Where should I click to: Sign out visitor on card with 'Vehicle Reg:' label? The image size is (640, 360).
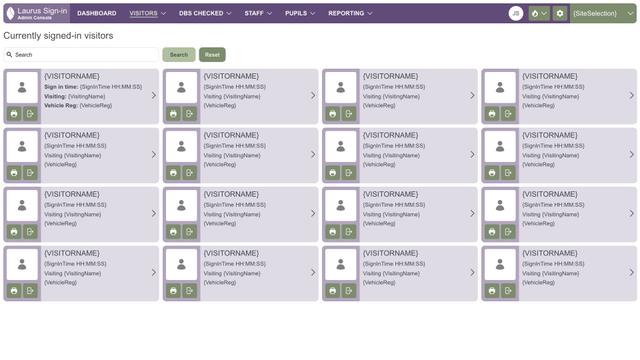(30, 114)
